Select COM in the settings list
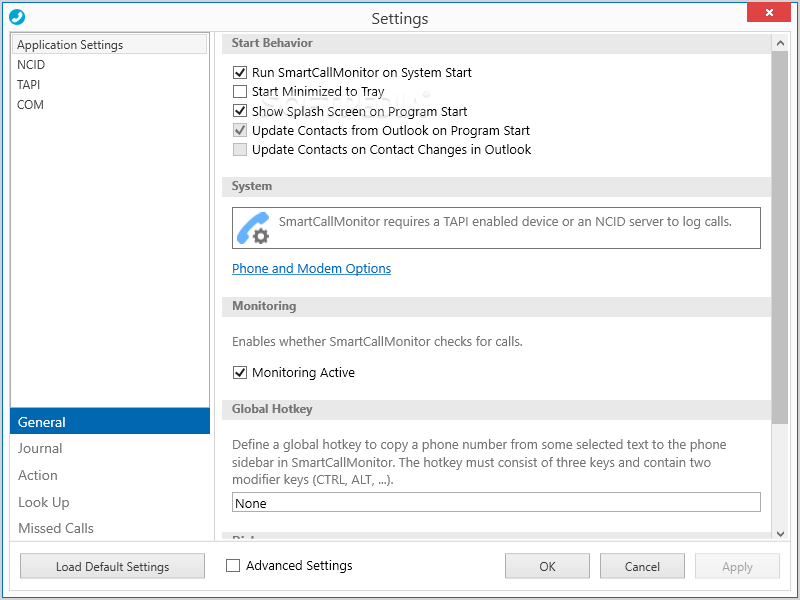800x600 pixels. click(110, 105)
